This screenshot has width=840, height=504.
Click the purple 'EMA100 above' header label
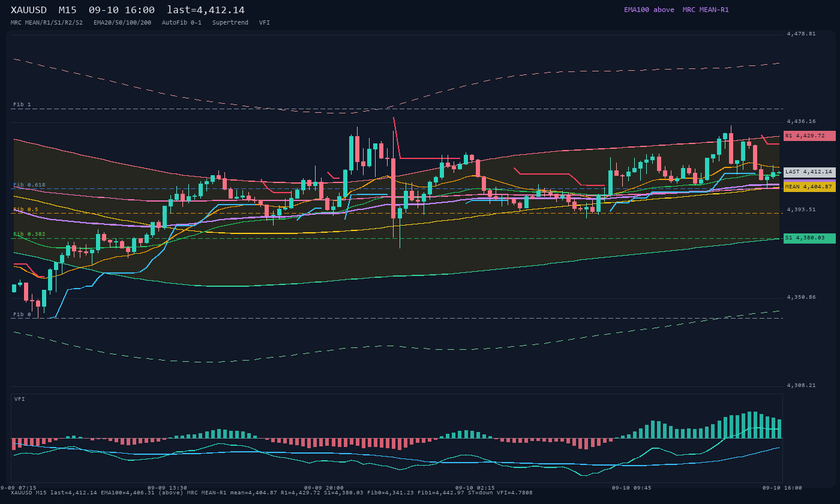[x=649, y=10]
